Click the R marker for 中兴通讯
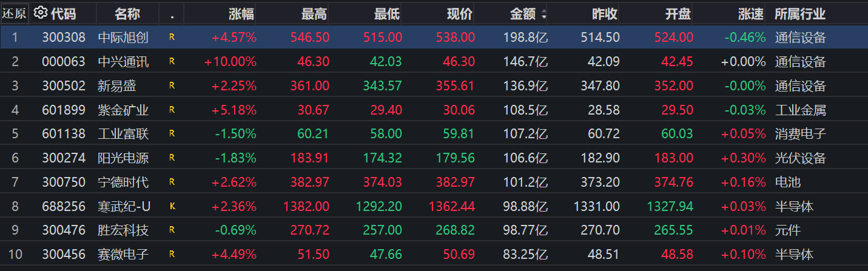This screenshot has height=271, width=868. click(x=172, y=61)
